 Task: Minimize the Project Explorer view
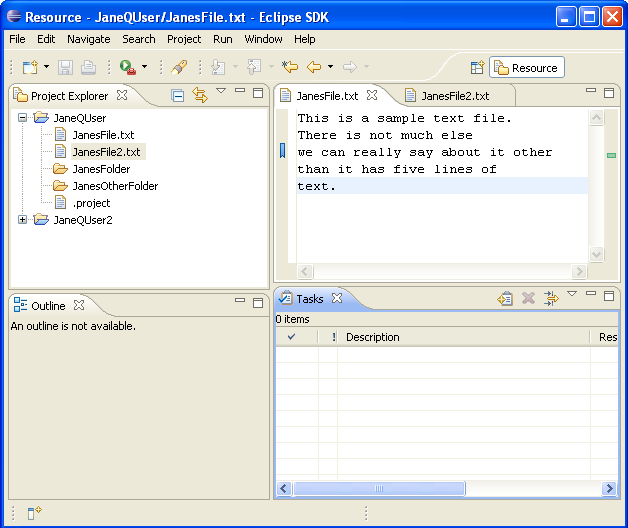pyautogui.click(x=240, y=91)
